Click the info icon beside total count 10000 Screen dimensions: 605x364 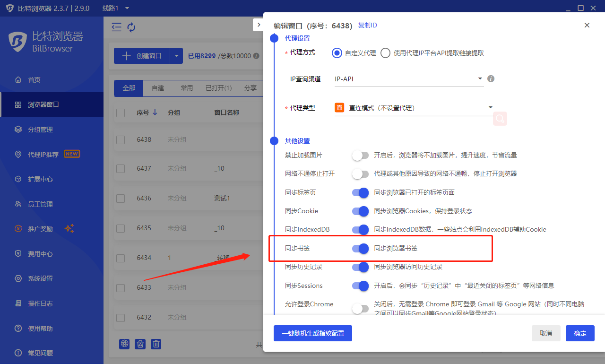point(256,56)
